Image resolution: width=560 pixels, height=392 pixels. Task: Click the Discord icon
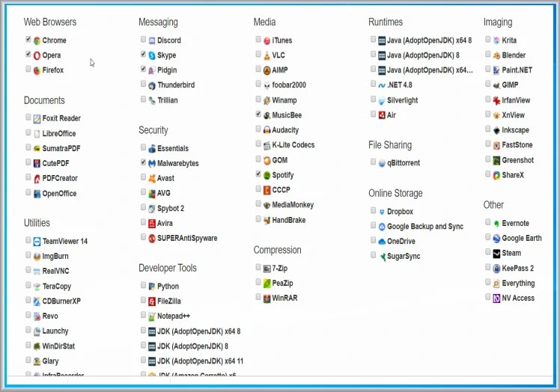pos(152,40)
